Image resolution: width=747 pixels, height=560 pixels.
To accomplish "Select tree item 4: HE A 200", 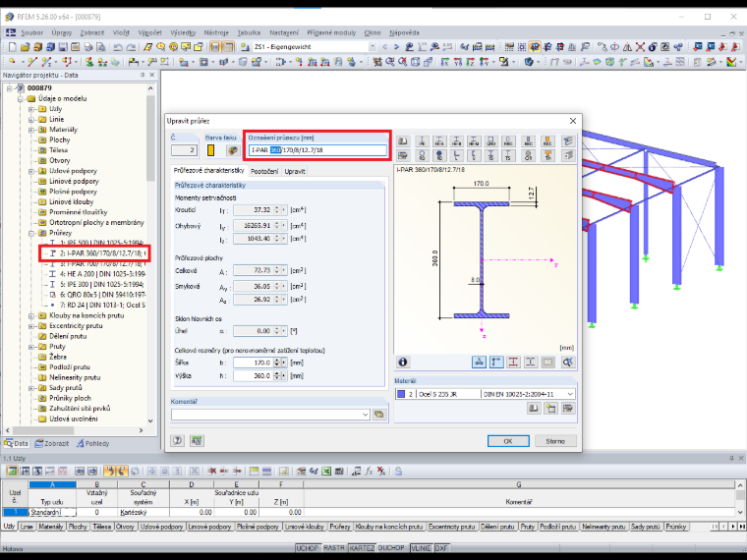I will (x=102, y=274).
